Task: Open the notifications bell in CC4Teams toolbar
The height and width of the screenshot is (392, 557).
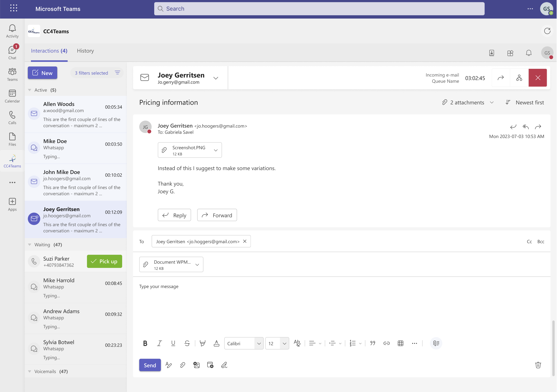Action: point(529,53)
